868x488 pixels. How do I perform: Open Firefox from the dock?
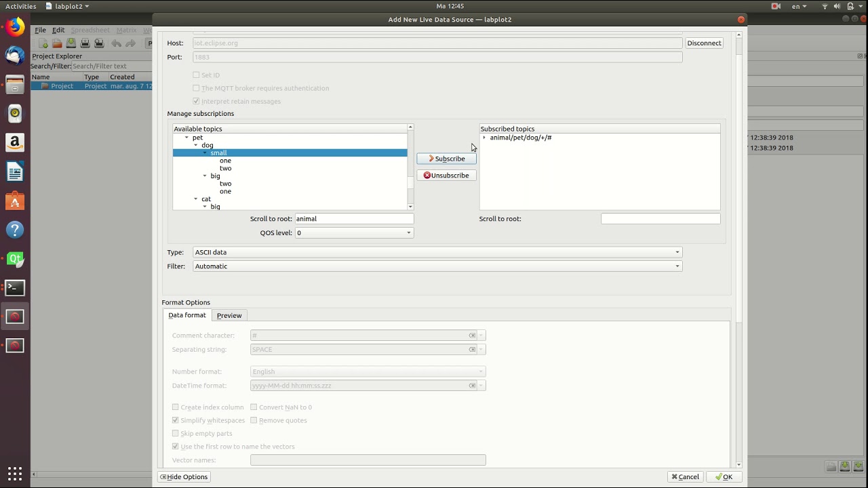tap(15, 27)
